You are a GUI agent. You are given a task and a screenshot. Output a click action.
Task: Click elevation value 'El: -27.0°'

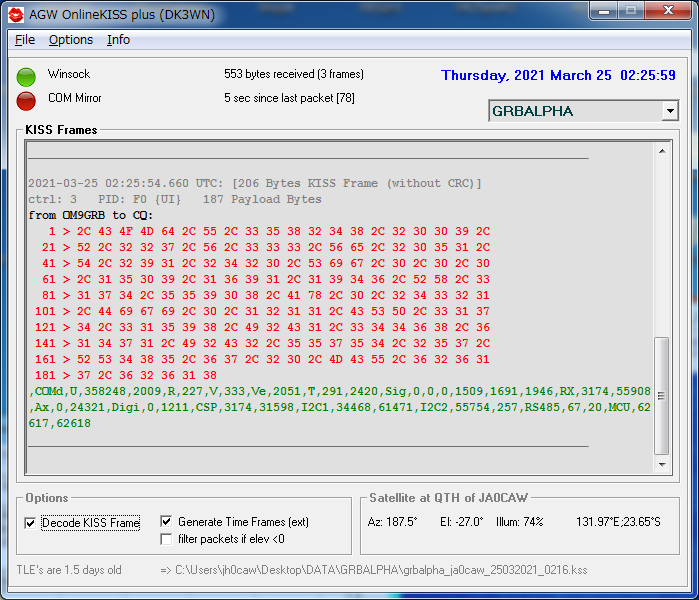tap(461, 522)
